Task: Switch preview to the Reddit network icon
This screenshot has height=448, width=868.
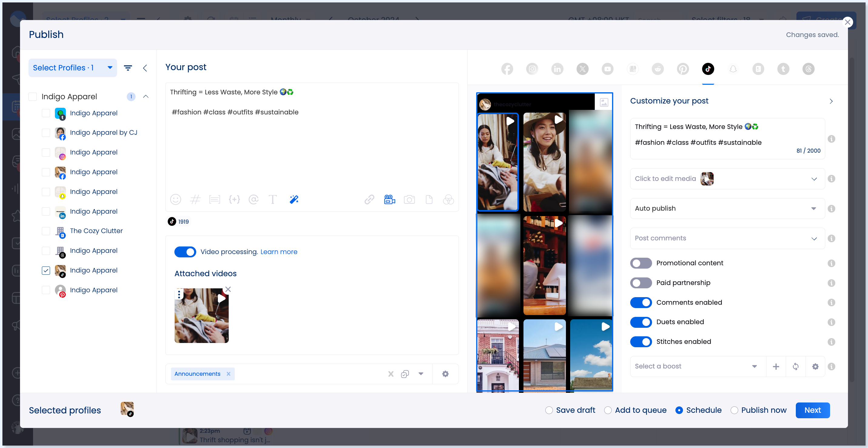Action: 658,69
